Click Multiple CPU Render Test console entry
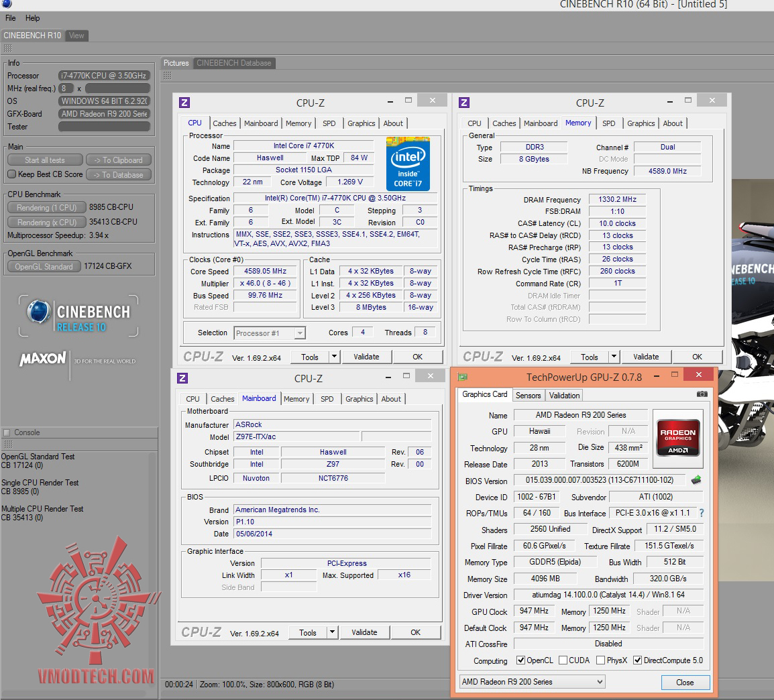This screenshot has width=774, height=700. point(42,513)
